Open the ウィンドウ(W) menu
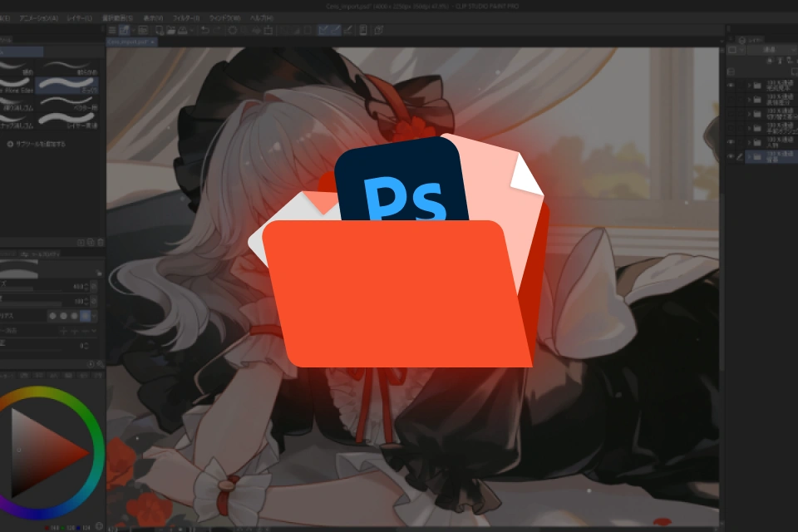The width and height of the screenshot is (798, 532). 224,17
